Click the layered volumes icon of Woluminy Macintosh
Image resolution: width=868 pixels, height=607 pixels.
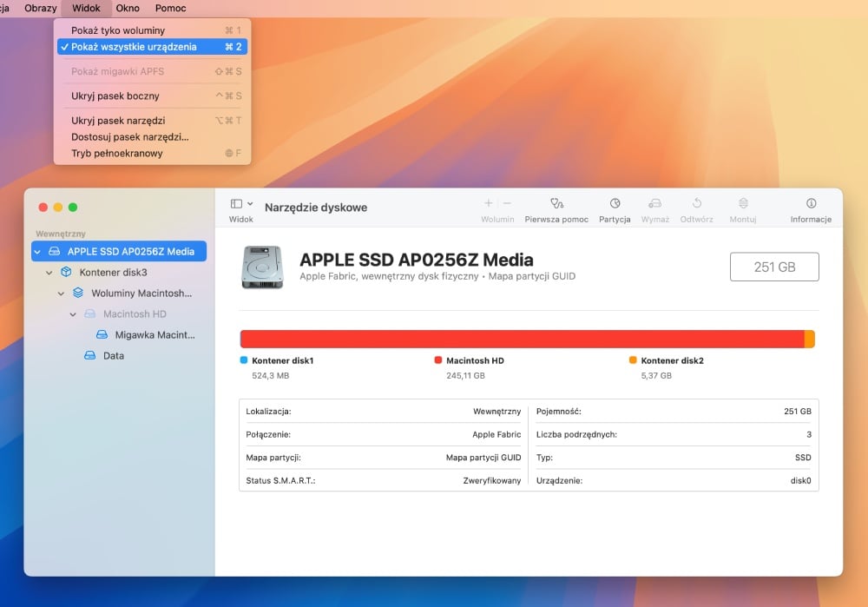coord(78,293)
